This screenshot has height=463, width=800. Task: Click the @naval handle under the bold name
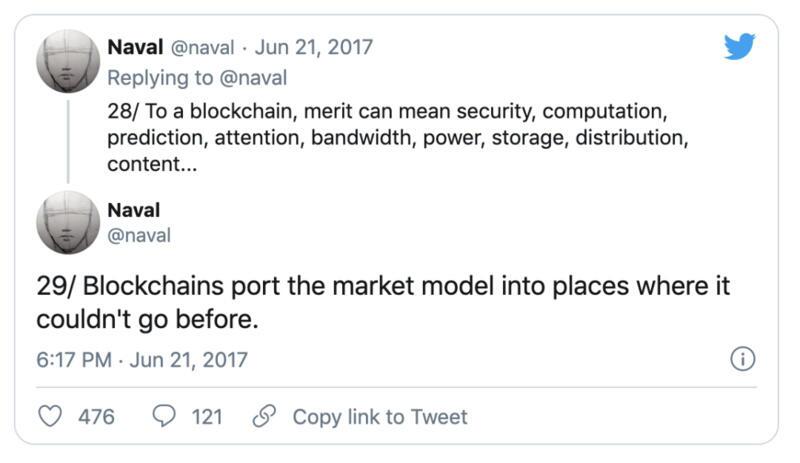click(x=139, y=235)
